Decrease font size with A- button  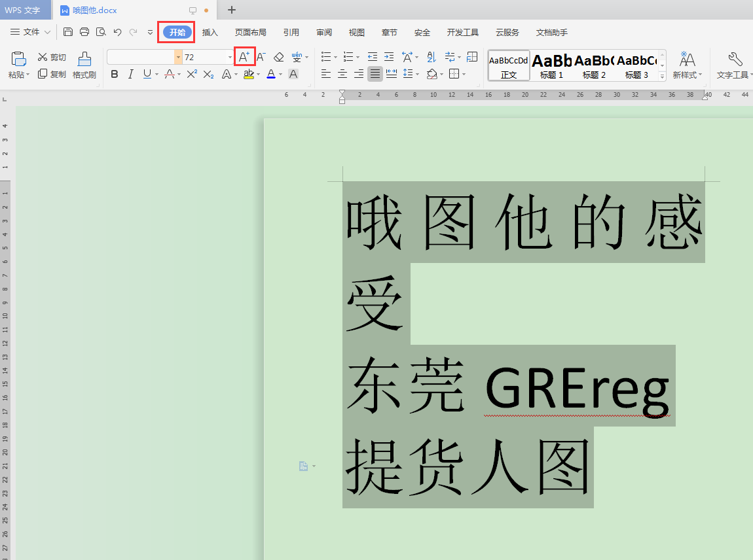point(261,57)
